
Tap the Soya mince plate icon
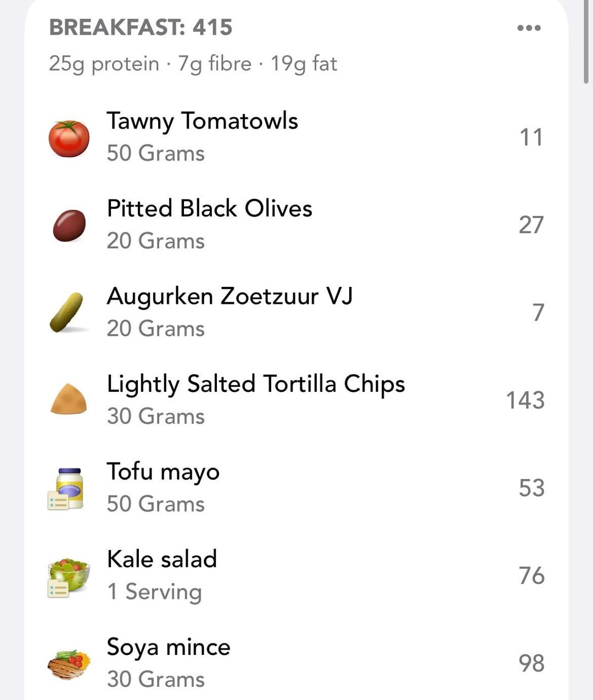tap(68, 664)
